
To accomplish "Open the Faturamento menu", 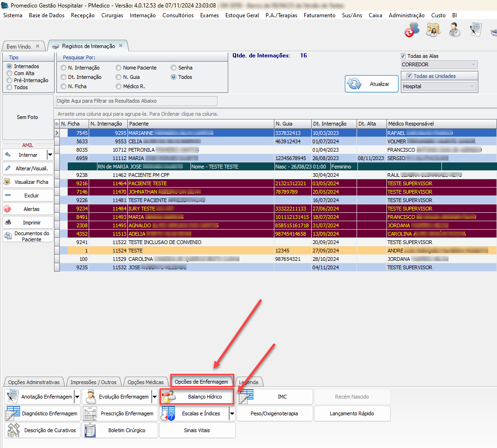I will (319, 15).
